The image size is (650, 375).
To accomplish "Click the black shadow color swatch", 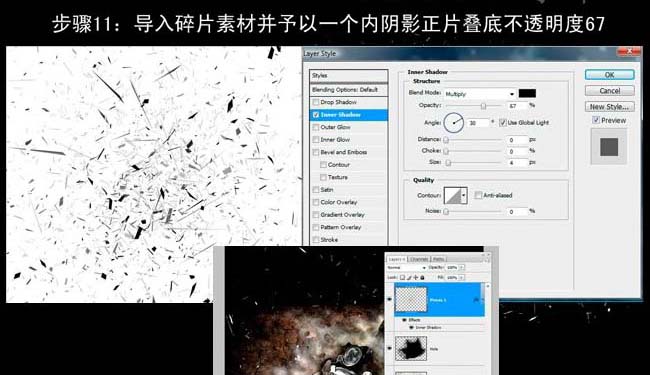I will point(527,93).
